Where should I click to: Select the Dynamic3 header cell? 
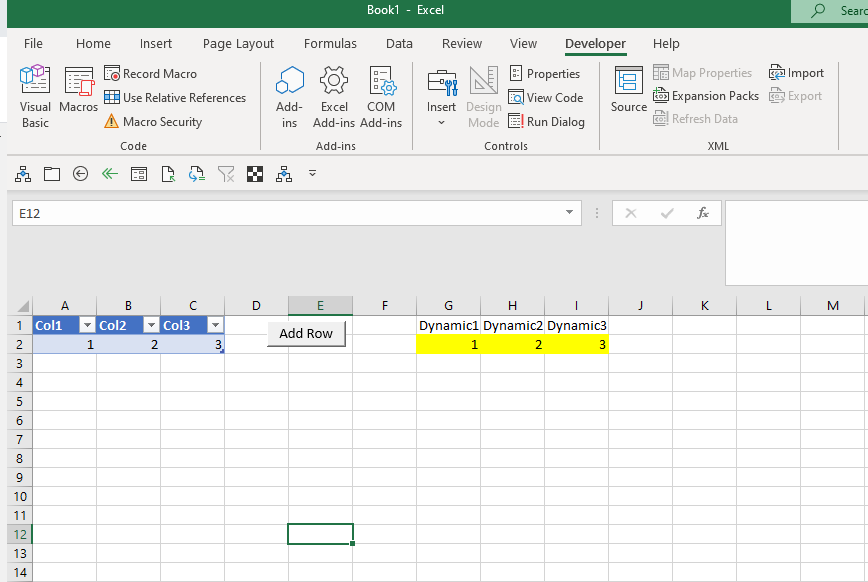click(x=577, y=325)
